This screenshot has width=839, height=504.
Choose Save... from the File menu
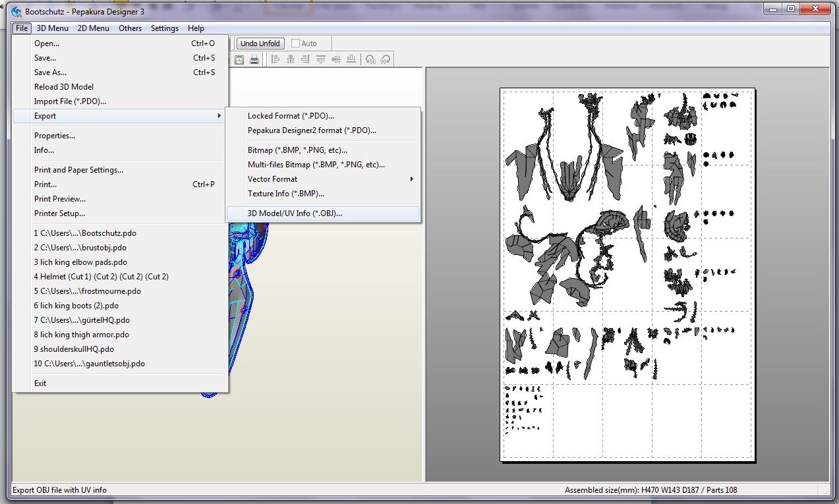coord(121,58)
